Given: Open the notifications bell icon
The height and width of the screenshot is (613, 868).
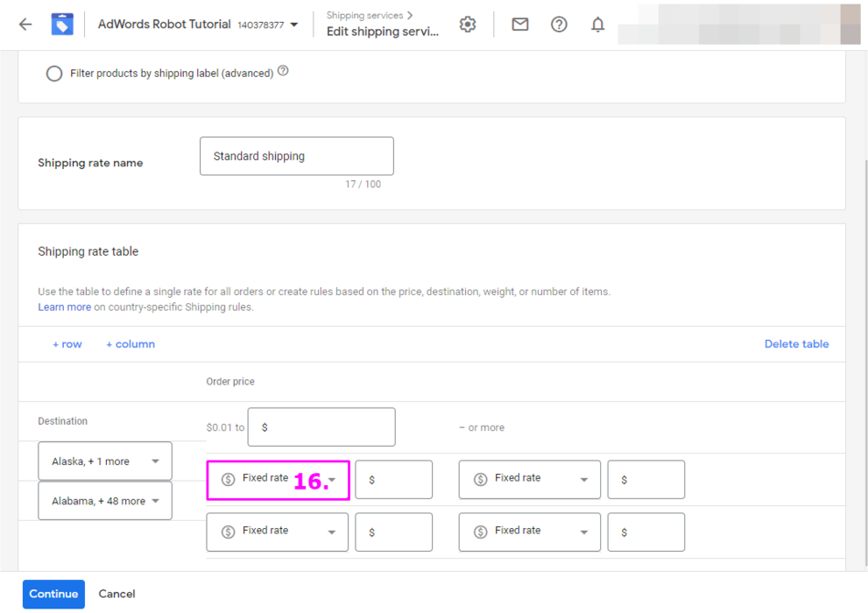Looking at the screenshot, I should 598,25.
